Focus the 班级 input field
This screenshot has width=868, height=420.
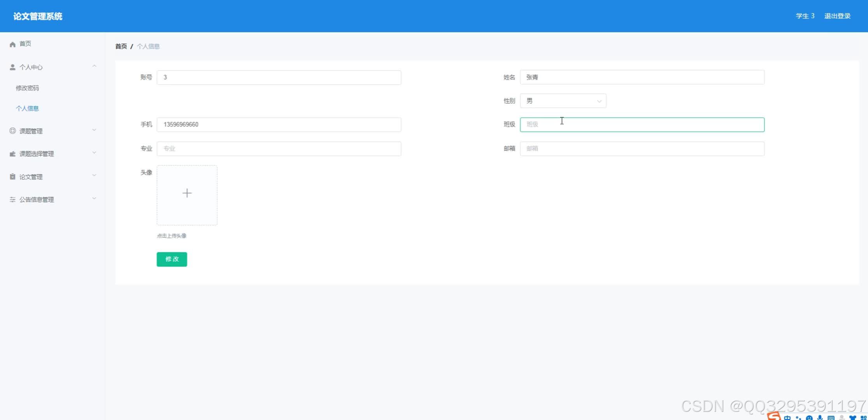(642, 125)
